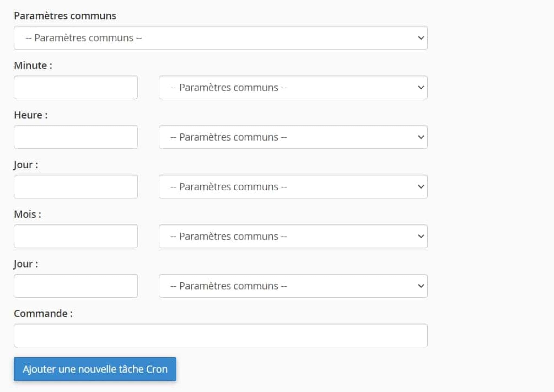
Task: Open the Minute common settings dropdown
Action: (x=293, y=87)
